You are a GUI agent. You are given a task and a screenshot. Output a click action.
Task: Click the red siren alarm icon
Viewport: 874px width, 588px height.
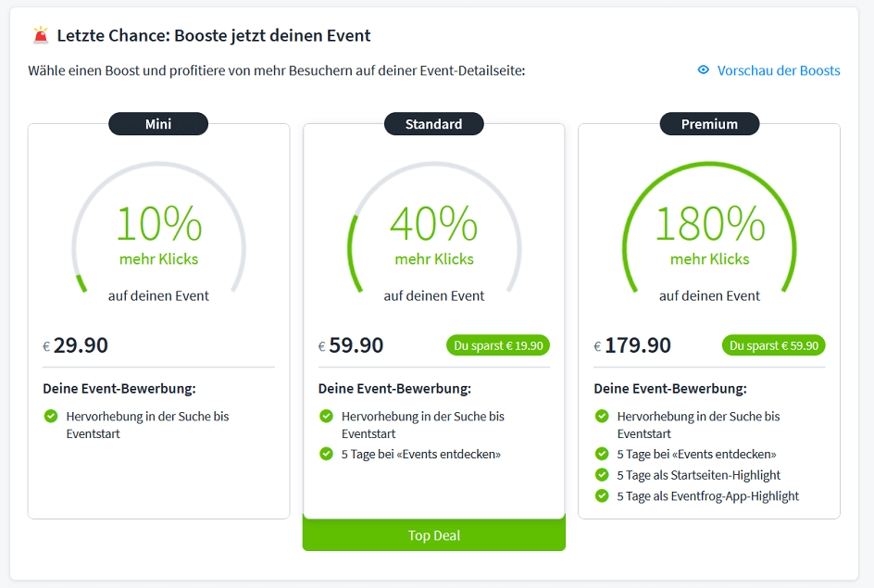(41, 35)
